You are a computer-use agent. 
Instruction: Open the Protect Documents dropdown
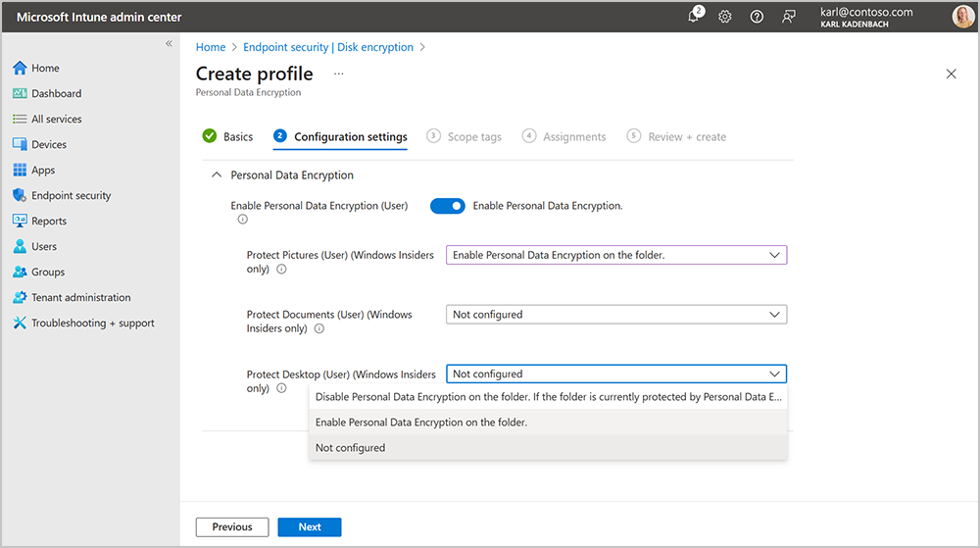[616, 315]
